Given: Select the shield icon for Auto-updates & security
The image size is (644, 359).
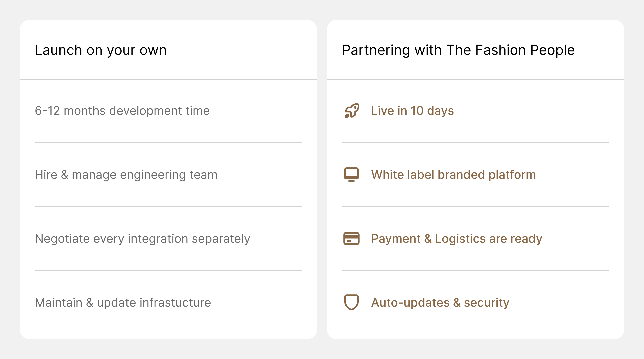Looking at the screenshot, I should (x=352, y=302).
